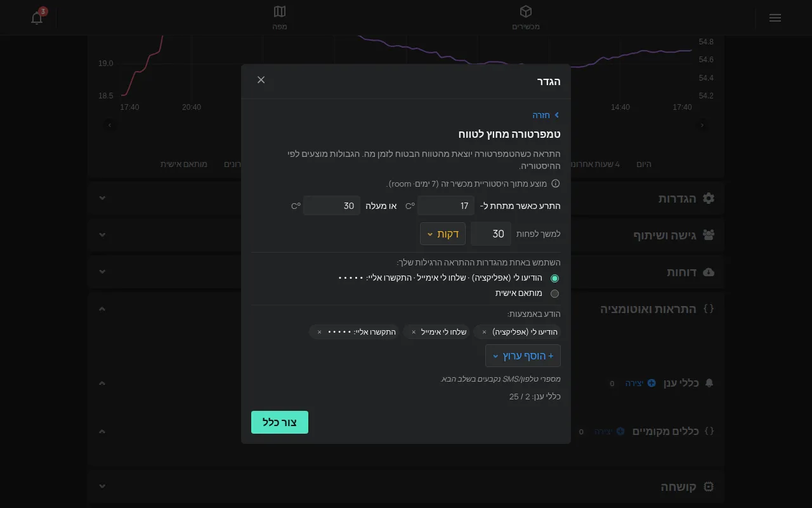Click the cloud icon next to דוחות

709,272
